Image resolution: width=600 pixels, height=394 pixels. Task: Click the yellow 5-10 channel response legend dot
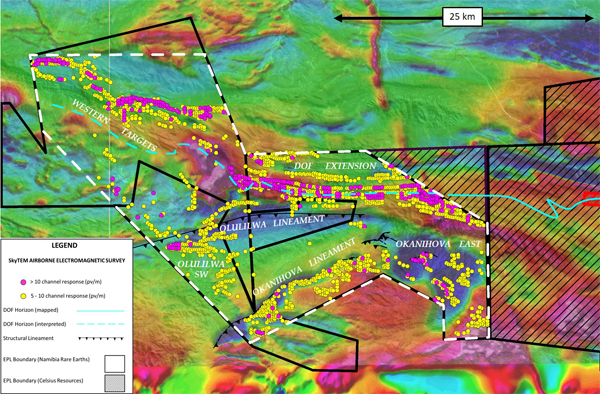click(x=23, y=296)
